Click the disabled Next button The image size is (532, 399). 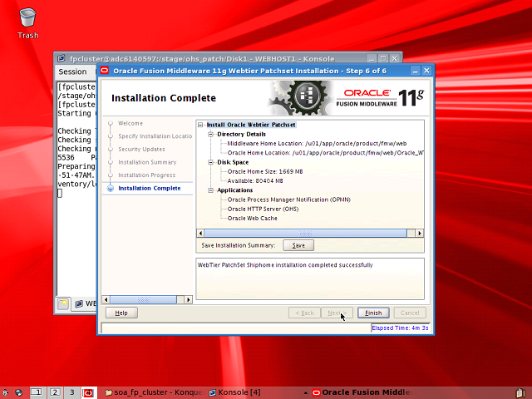point(337,313)
